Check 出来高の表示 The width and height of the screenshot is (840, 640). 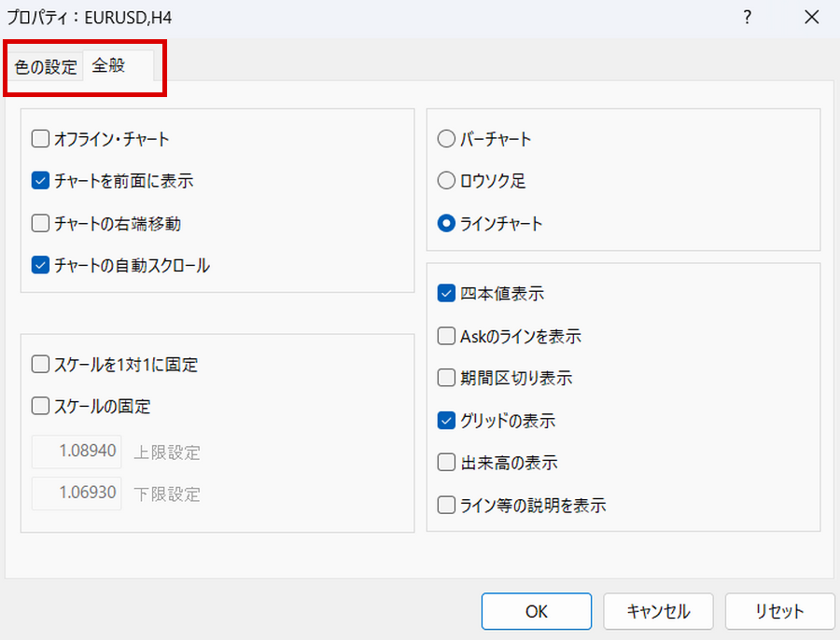[x=446, y=462]
